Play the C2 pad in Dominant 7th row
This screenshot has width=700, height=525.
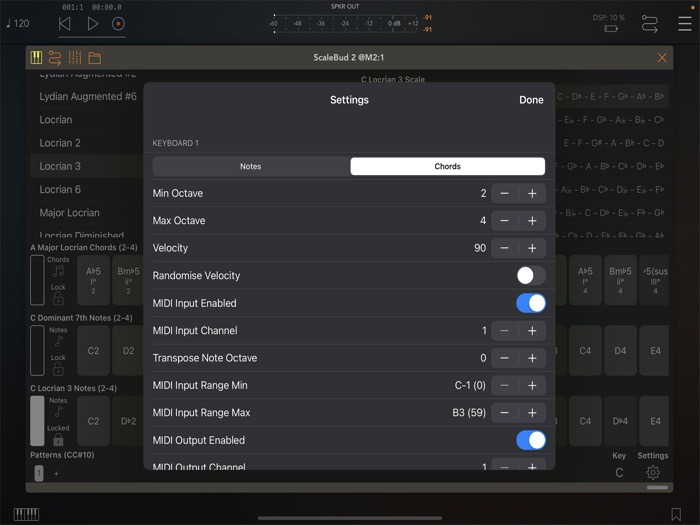click(x=93, y=350)
